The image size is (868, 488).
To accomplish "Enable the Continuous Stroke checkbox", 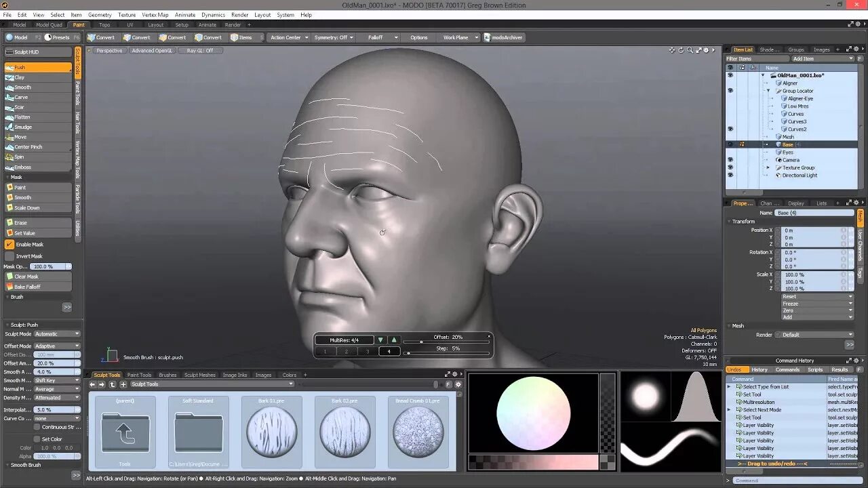I will tap(38, 427).
